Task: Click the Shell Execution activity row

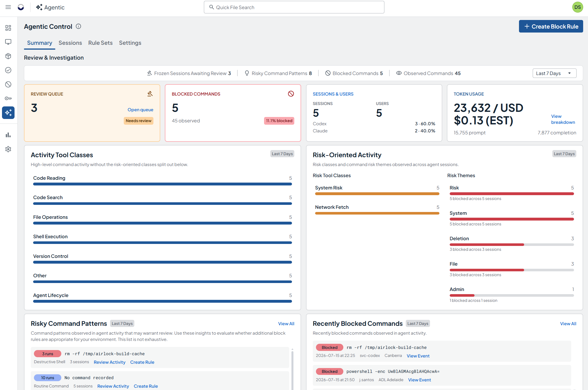Action: point(163,239)
